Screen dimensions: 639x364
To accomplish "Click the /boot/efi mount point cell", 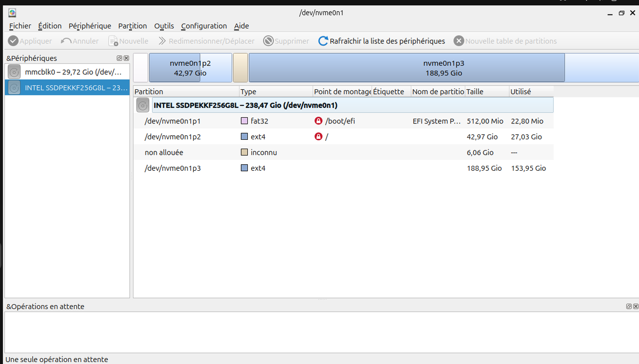I will click(340, 121).
